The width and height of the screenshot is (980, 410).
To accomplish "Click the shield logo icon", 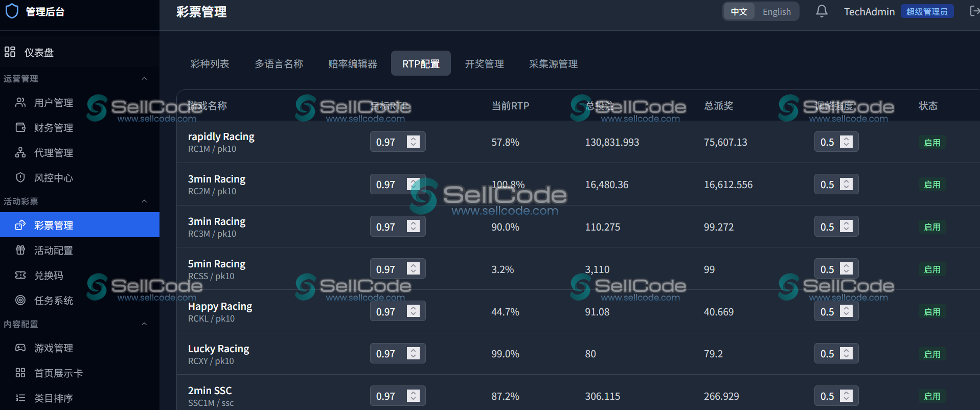I will tap(12, 11).
